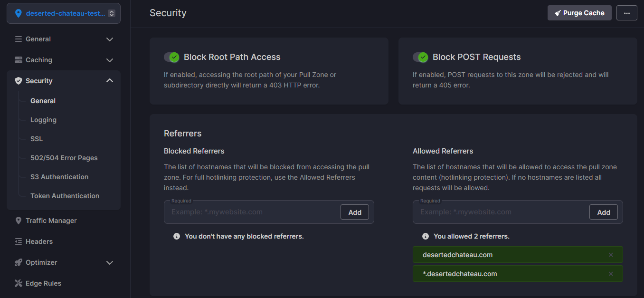Viewport: 644px width, 298px height.
Task: Collapse the Security section chevron
Action: 110,81
